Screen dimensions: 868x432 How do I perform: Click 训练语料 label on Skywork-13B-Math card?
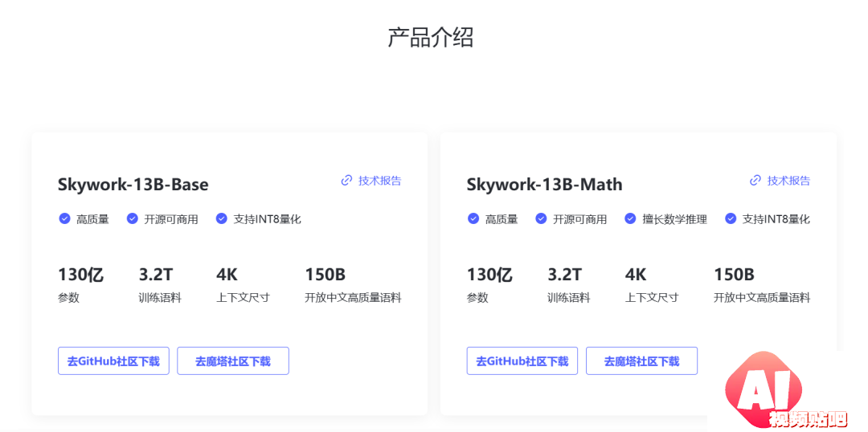point(569,298)
